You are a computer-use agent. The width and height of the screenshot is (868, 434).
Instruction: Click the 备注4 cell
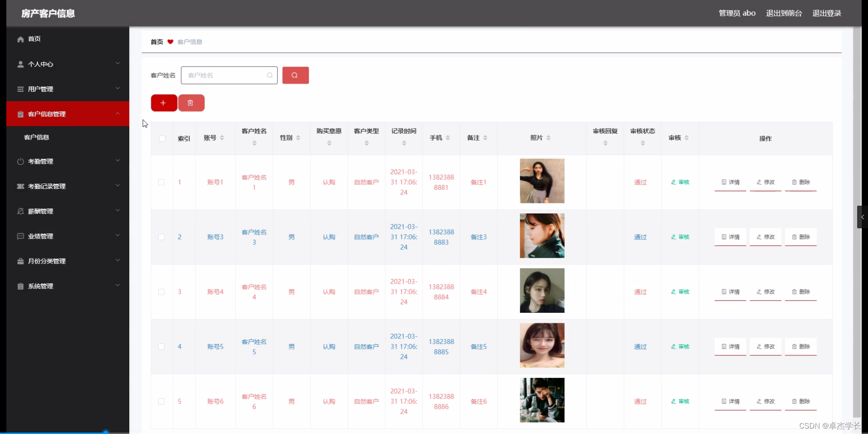[479, 292]
